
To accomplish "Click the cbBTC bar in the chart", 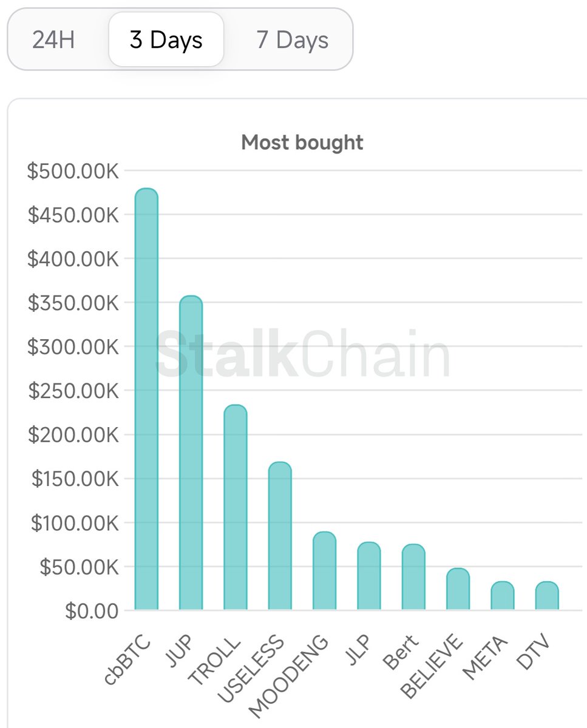I will click(146, 400).
